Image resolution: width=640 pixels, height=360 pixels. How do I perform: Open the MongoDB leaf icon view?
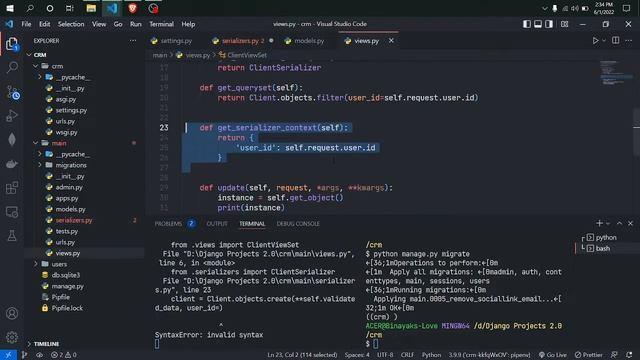[12, 140]
